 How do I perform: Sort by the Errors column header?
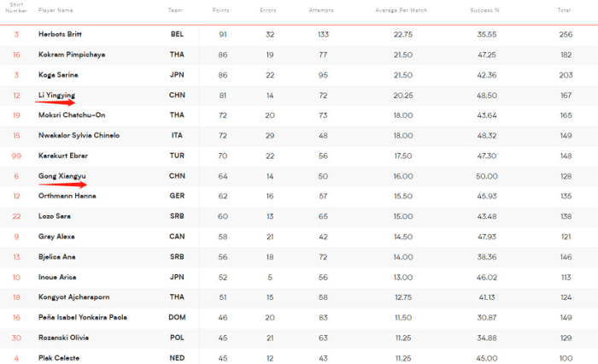click(268, 9)
